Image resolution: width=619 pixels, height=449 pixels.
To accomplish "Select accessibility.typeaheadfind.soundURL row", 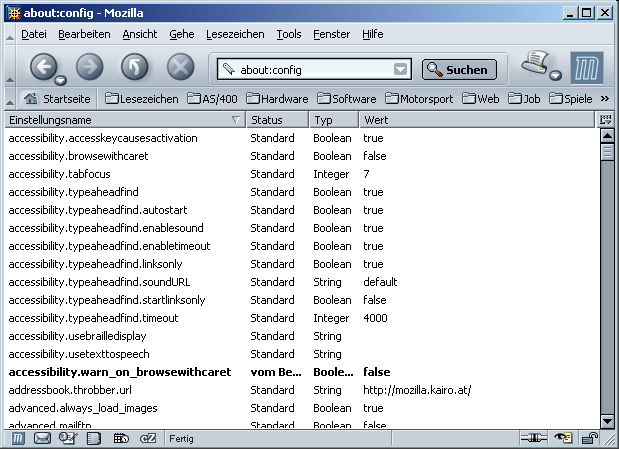I will coord(302,282).
